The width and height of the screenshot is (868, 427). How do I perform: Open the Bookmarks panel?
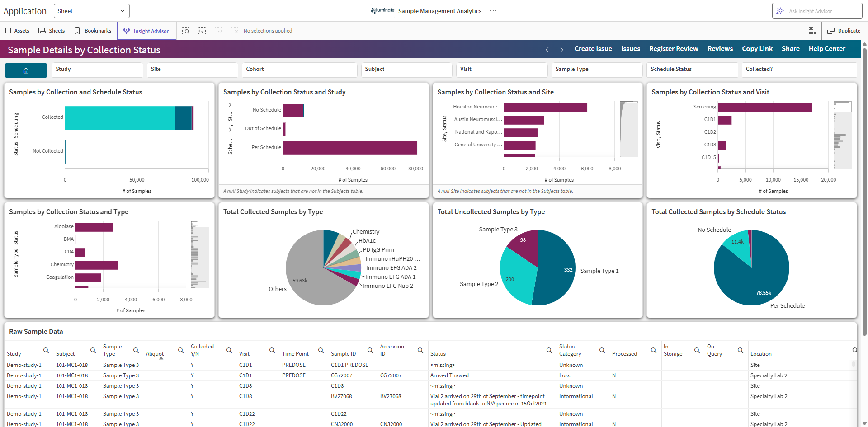click(93, 31)
